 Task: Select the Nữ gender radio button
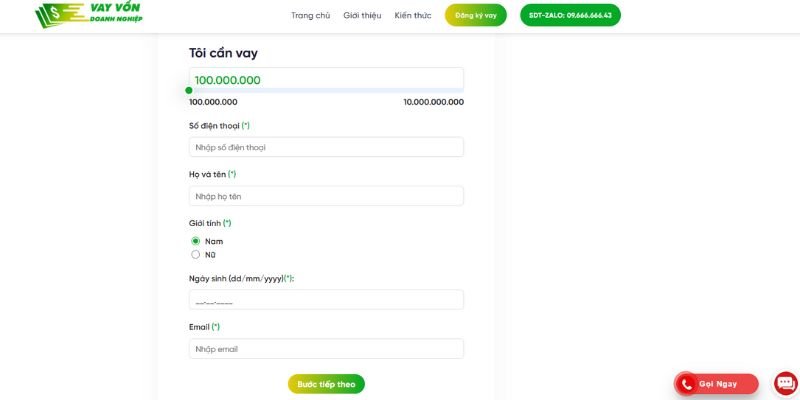[195, 255]
